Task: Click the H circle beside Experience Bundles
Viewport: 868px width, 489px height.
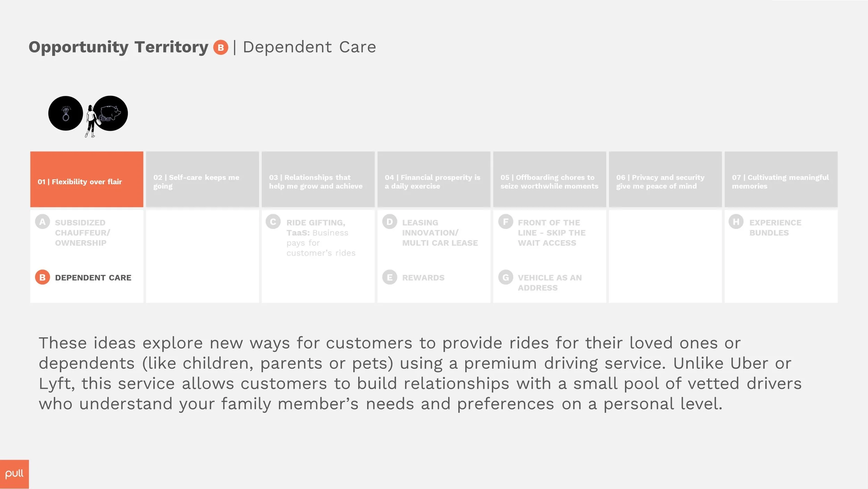Action: coord(736,222)
